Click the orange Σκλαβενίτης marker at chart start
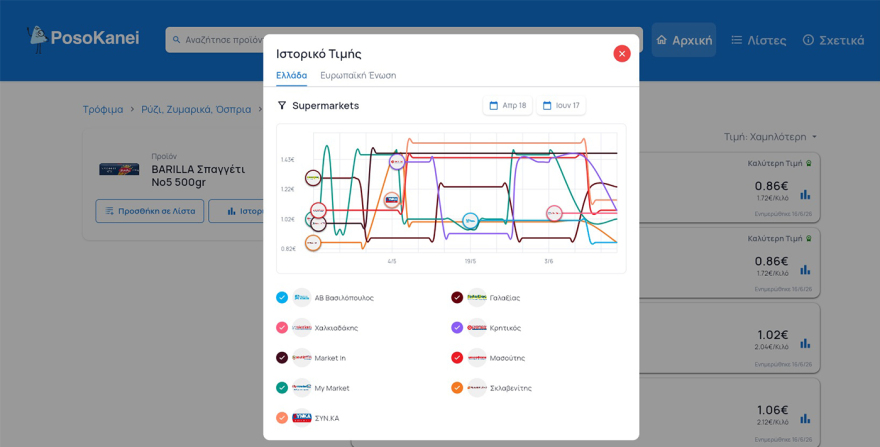Image resolution: width=880 pixels, height=447 pixels. (313, 243)
